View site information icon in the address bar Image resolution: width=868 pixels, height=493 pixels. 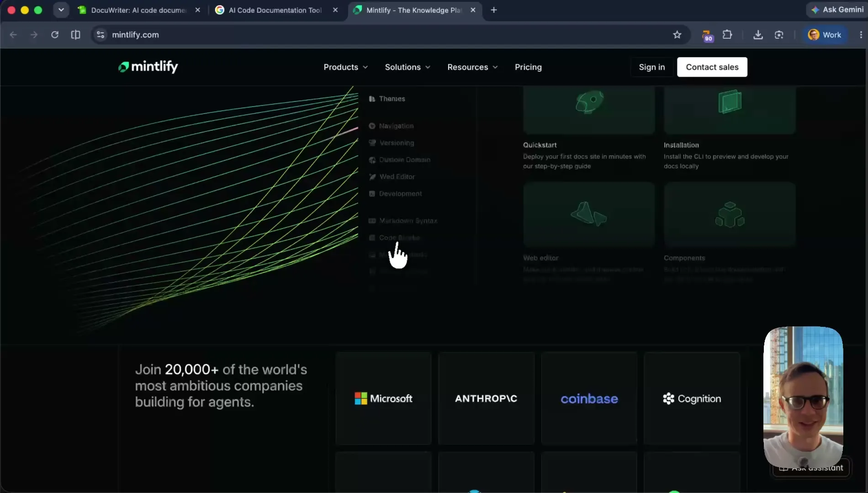[101, 35]
